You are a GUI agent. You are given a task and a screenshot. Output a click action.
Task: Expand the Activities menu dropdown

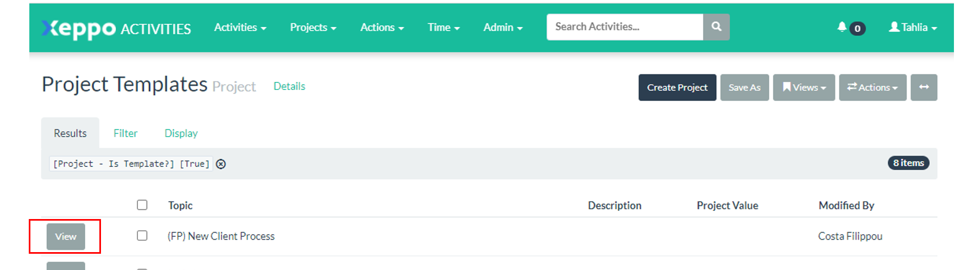pos(239,28)
